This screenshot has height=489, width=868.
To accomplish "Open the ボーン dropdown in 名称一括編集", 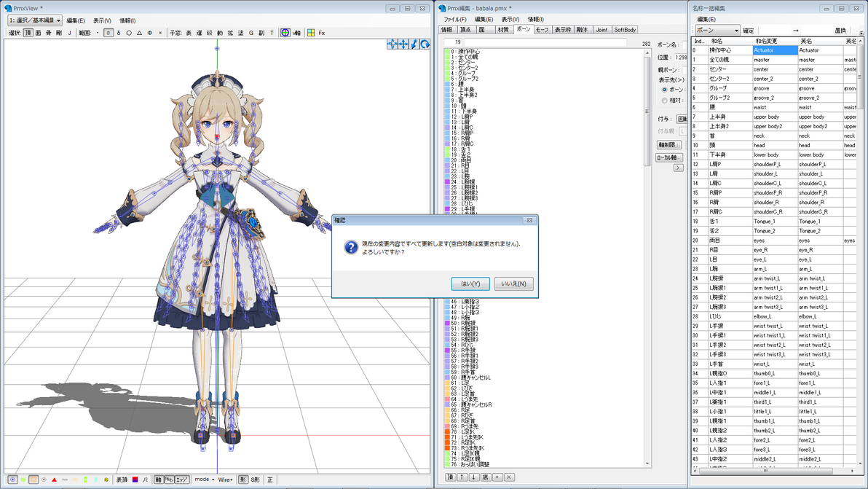I will (717, 31).
